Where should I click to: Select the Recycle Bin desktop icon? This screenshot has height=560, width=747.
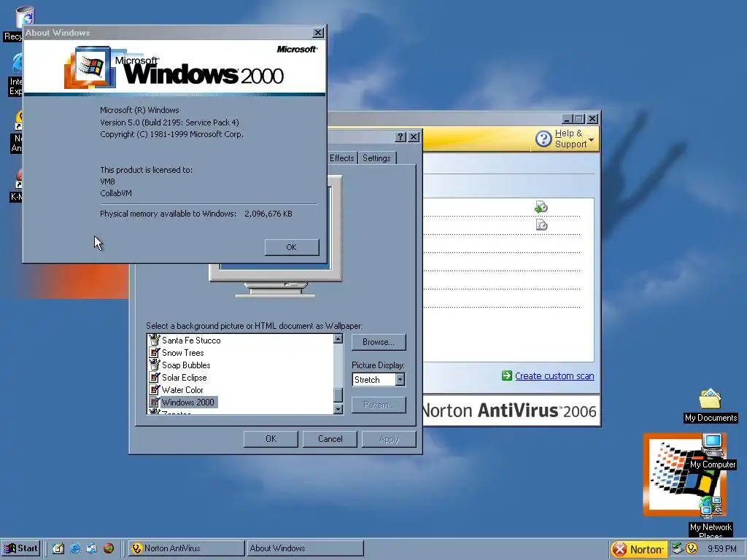(23, 23)
